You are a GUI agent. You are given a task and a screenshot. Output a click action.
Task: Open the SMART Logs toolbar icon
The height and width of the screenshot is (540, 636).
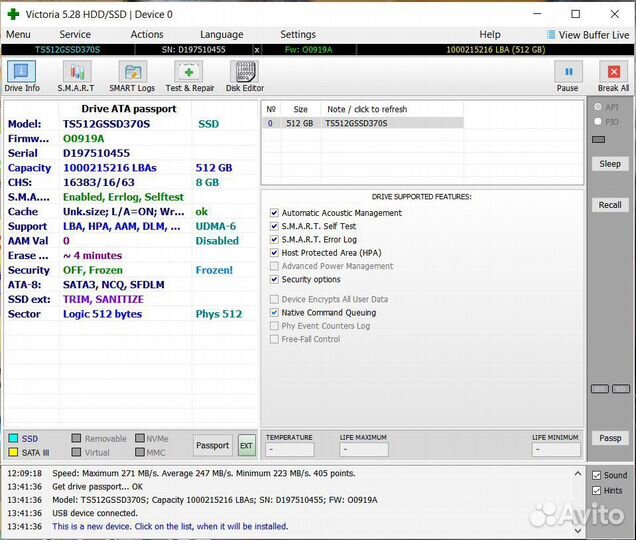132,72
